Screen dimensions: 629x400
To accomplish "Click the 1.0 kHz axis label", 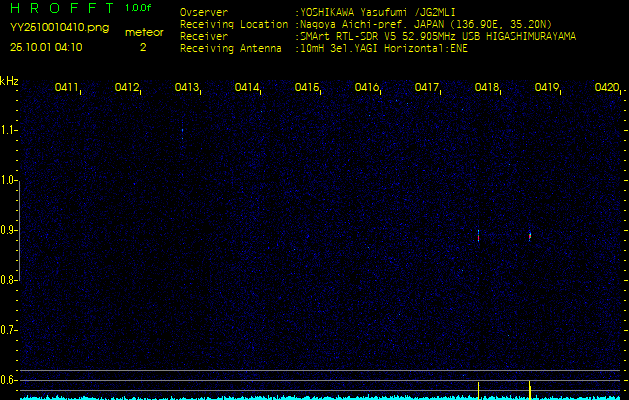I will coord(7,181).
